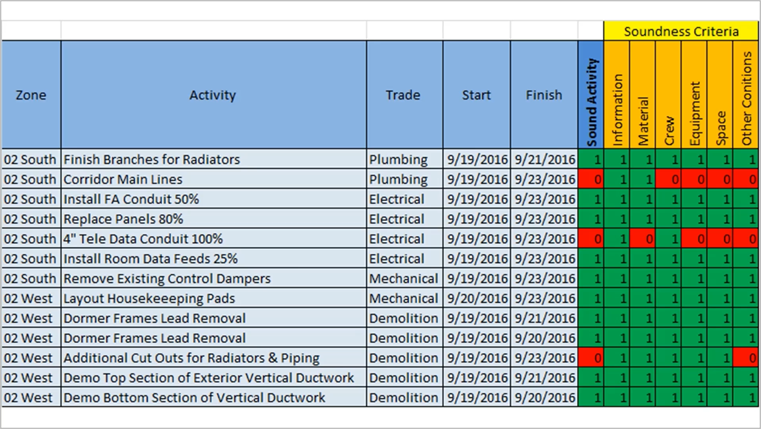Click the Activity column header
Screen dimensions: 761x429
[x=212, y=96]
